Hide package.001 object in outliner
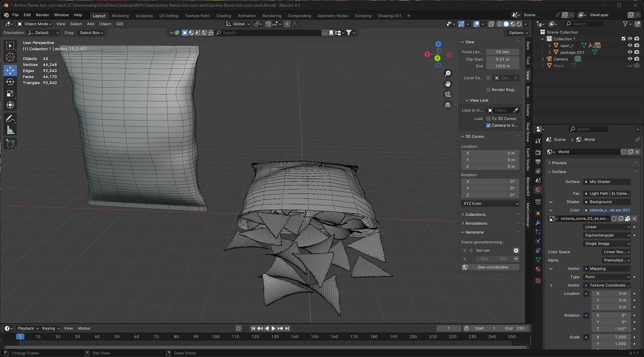 [x=630, y=52]
